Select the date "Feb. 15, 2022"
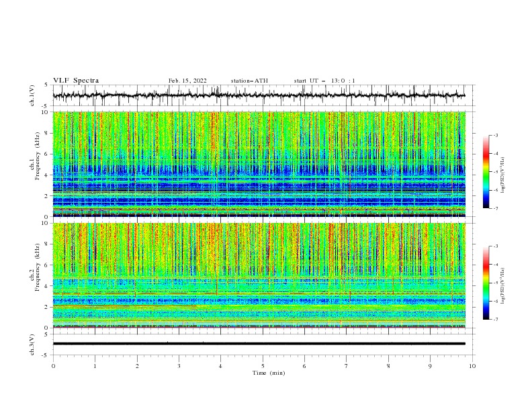This screenshot has height=411, width=532. tap(187, 81)
